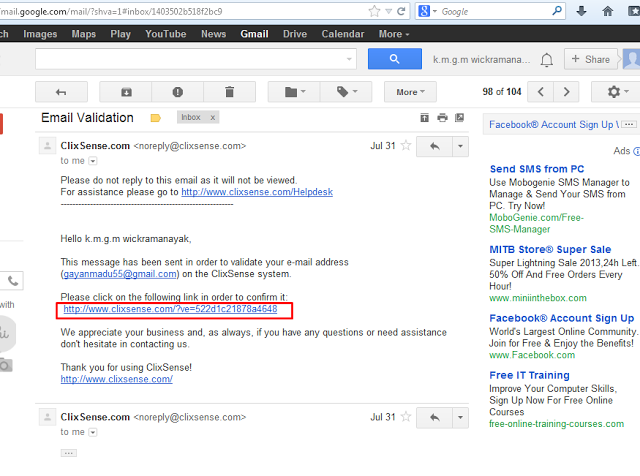The width and height of the screenshot is (640, 476).
Task: Select Gmail in the Google bar
Action: (x=254, y=34)
